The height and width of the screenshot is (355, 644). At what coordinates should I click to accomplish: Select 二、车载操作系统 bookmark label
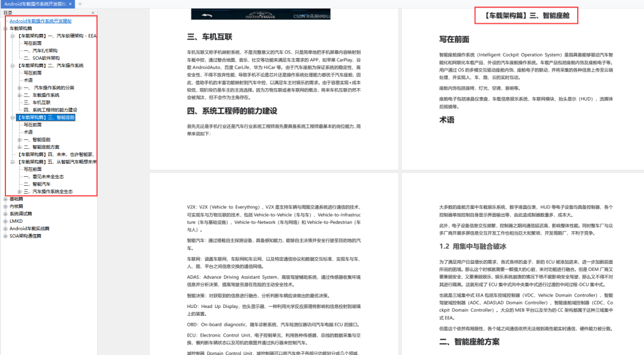(x=42, y=95)
